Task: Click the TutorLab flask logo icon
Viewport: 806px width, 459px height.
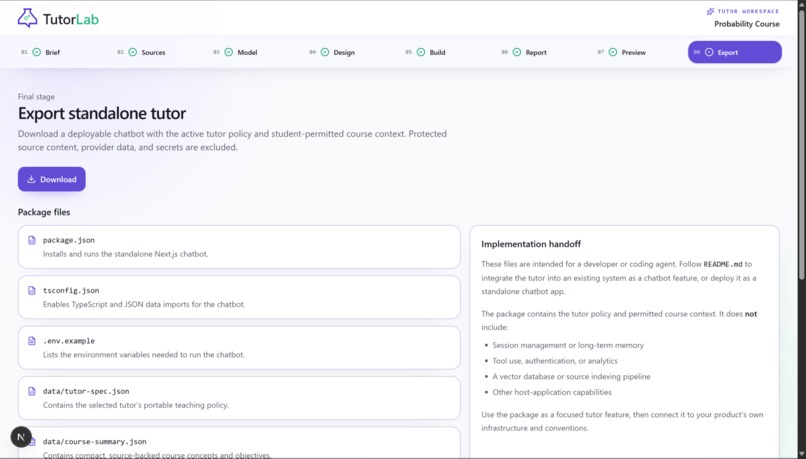Action: (27, 19)
